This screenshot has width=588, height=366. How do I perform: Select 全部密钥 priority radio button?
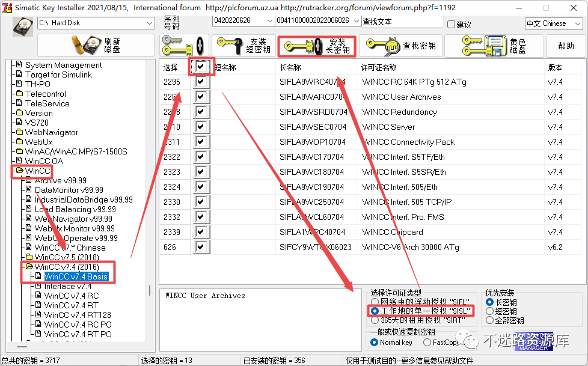[489, 320]
